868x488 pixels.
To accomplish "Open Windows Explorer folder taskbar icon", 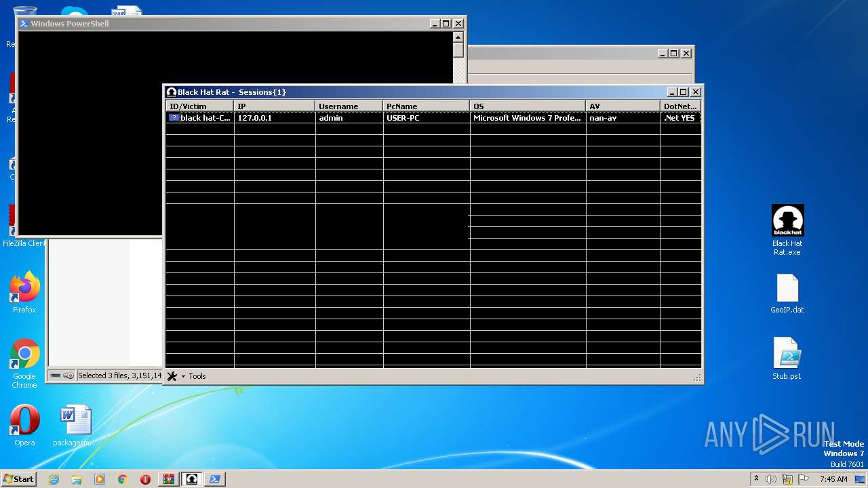I will point(77,479).
